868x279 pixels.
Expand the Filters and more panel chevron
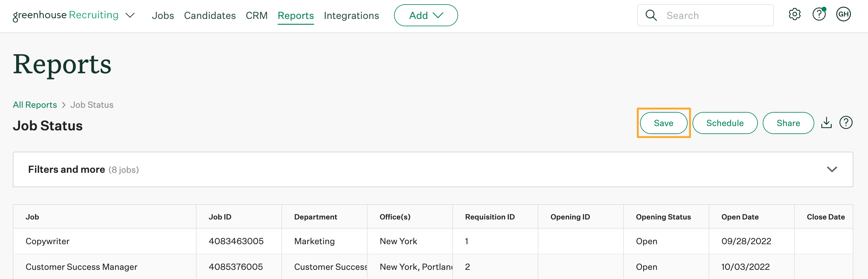[x=832, y=169]
